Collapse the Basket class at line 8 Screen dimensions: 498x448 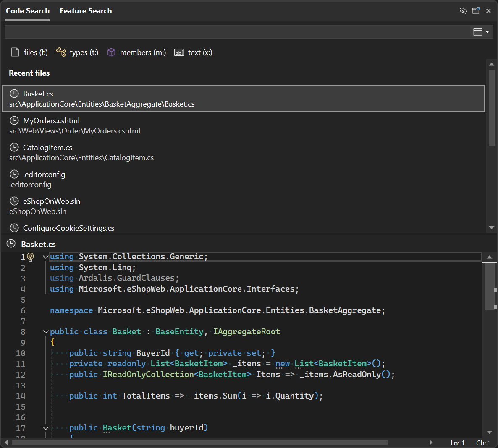tap(45, 331)
